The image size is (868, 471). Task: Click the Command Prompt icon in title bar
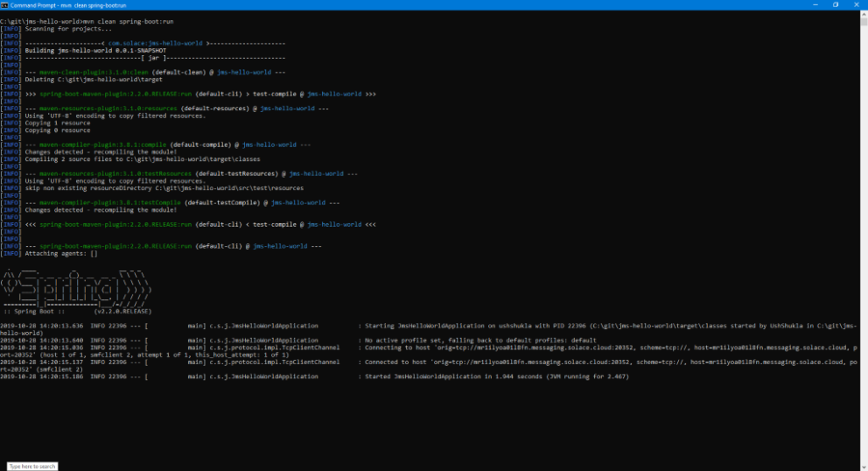click(4, 4)
